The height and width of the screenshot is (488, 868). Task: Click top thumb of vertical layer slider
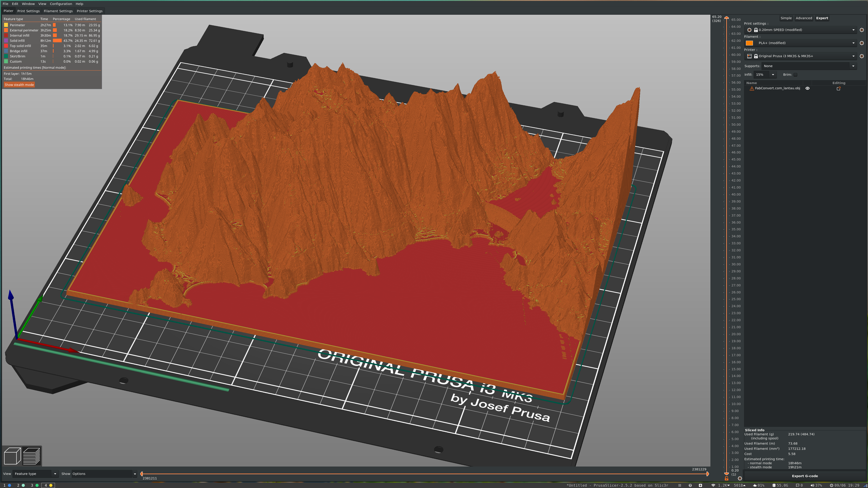pos(726,18)
